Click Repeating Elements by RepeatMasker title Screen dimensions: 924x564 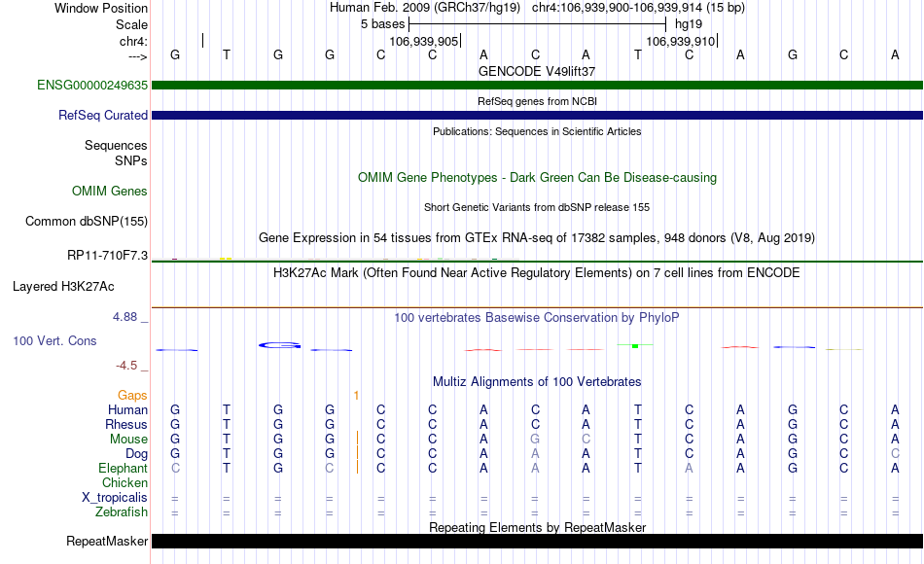(x=537, y=527)
